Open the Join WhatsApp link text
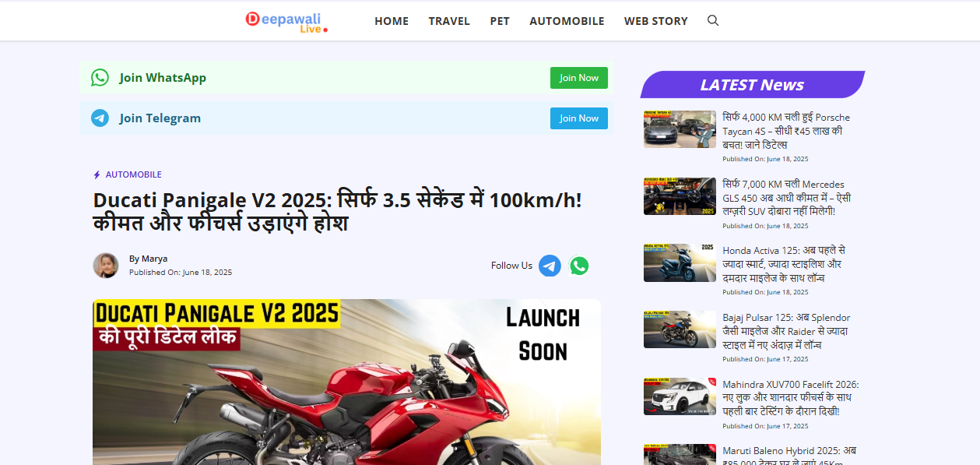980x465 pixels. coord(163,78)
